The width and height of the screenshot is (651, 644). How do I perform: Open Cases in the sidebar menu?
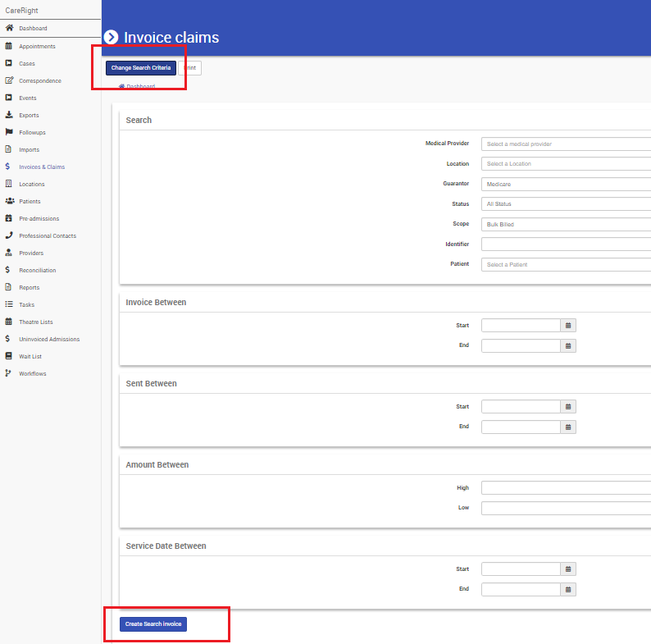[27, 63]
